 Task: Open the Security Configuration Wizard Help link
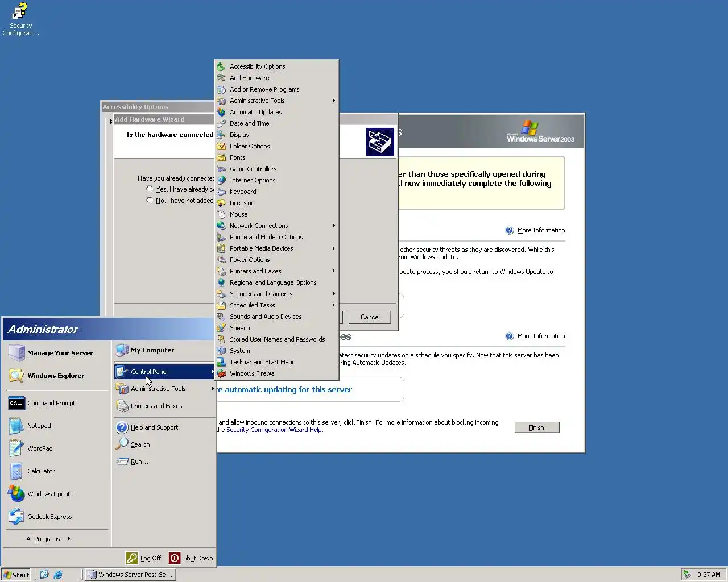274,430
